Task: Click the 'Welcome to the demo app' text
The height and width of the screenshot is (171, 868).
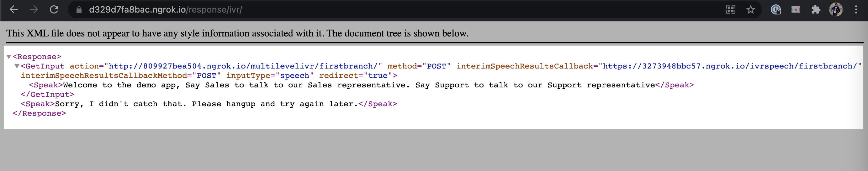Action: coord(359,85)
